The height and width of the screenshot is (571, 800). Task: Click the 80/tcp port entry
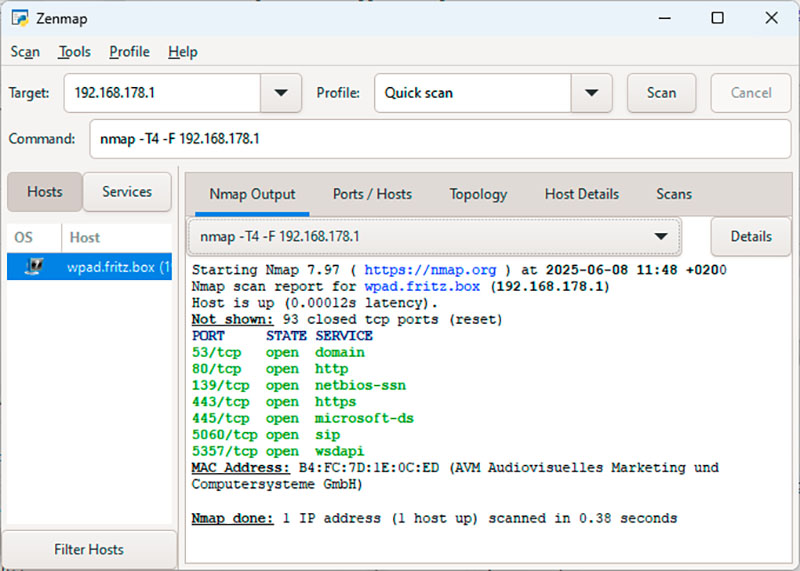(x=216, y=369)
